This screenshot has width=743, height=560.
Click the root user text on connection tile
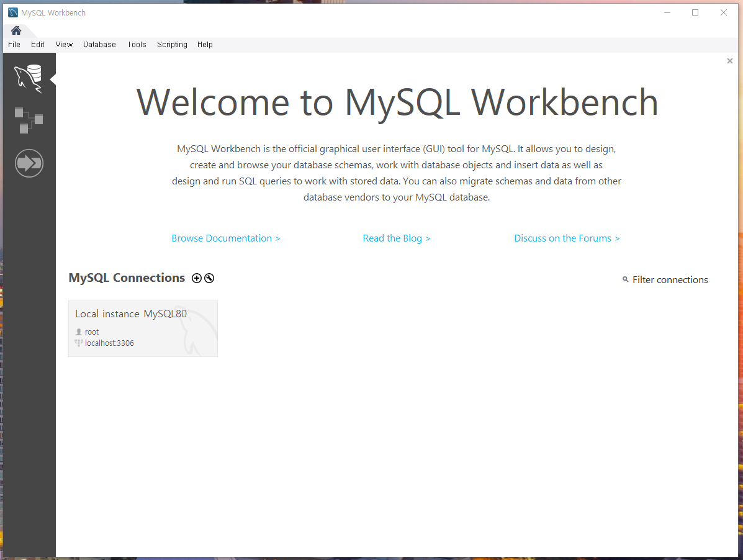coord(92,332)
